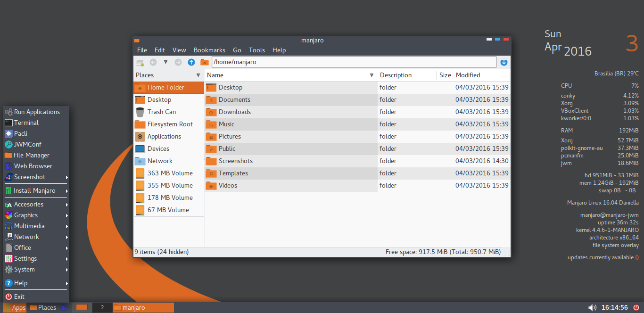
Task: Launch the web browser globe in the taskbar
Action: pyautogui.click(x=65, y=308)
